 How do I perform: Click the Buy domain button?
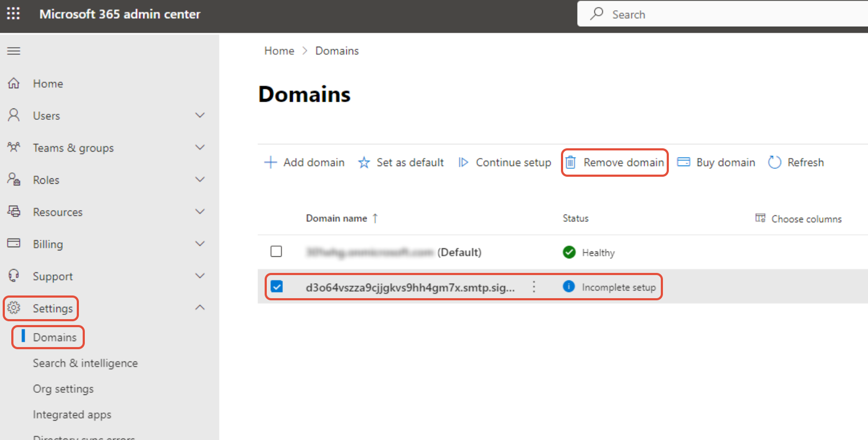(x=716, y=162)
